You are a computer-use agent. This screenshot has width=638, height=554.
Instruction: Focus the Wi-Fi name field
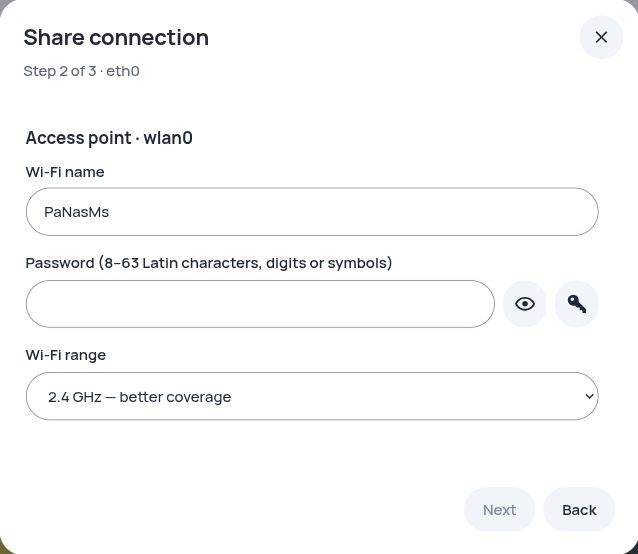point(312,212)
